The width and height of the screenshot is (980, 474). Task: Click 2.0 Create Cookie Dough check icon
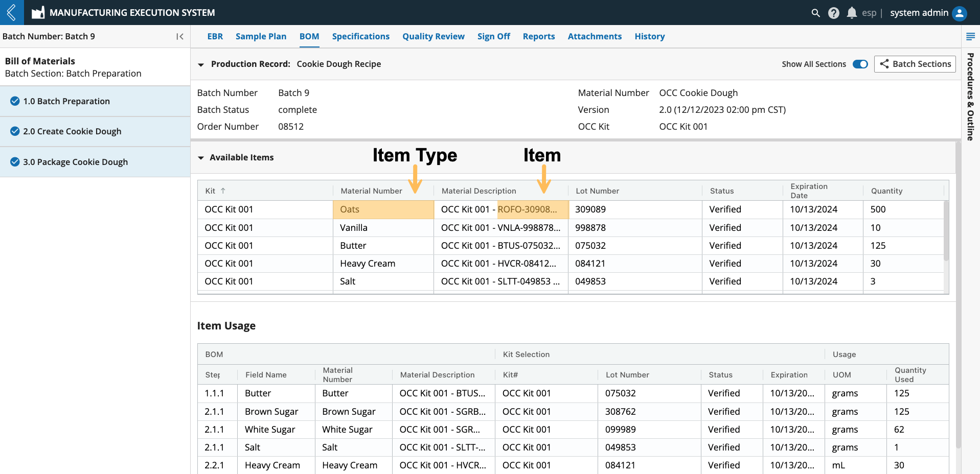tap(15, 131)
